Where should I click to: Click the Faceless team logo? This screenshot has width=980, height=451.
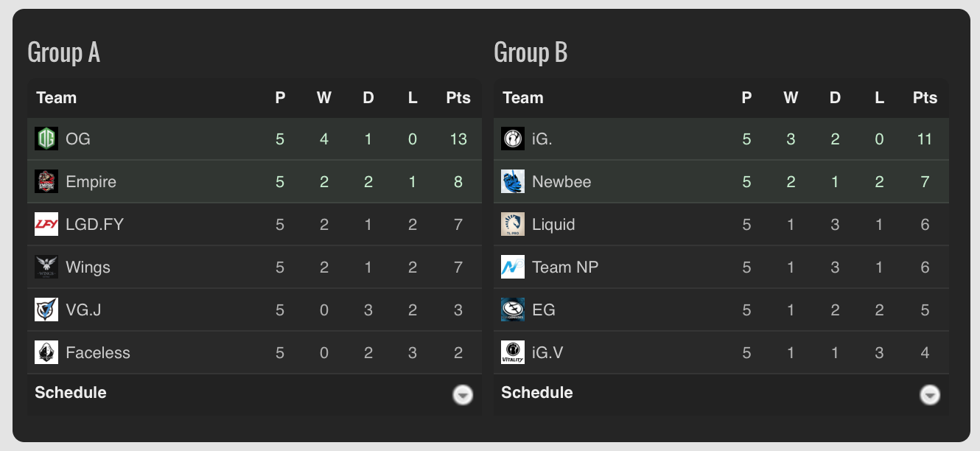[46, 352]
